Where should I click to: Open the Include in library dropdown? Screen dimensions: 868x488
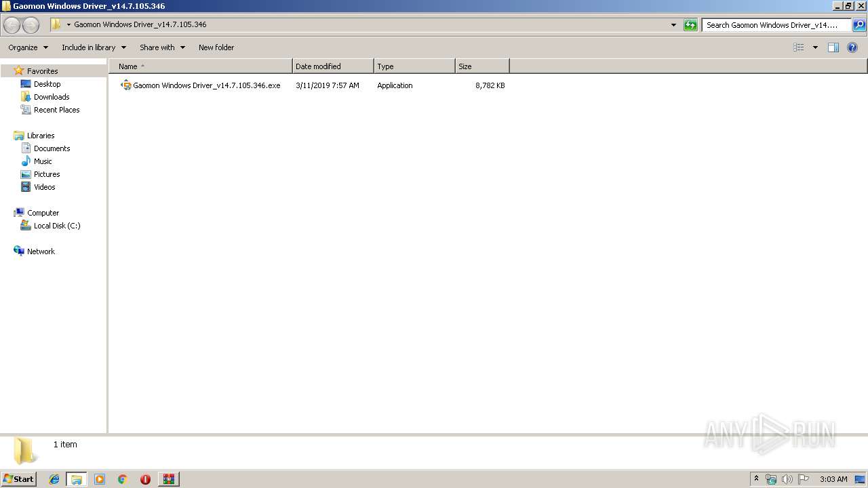click(94, 47)
